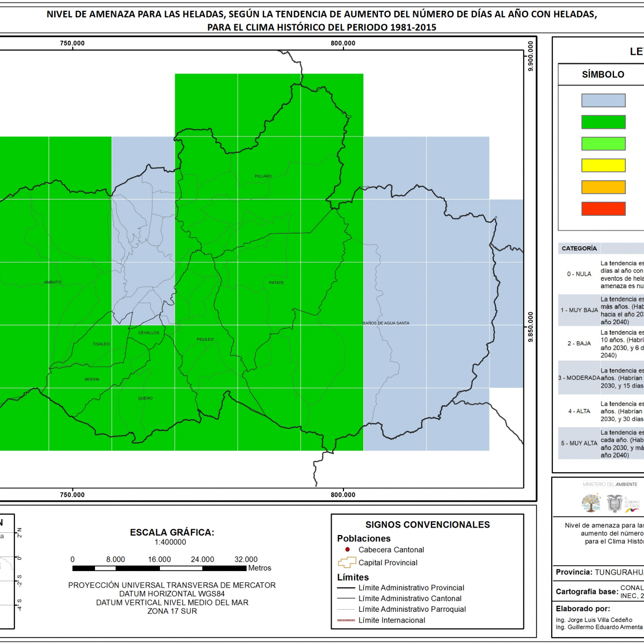
Task: Click the Límite Administrativo Parroquial line symbol
Action: 346,609
